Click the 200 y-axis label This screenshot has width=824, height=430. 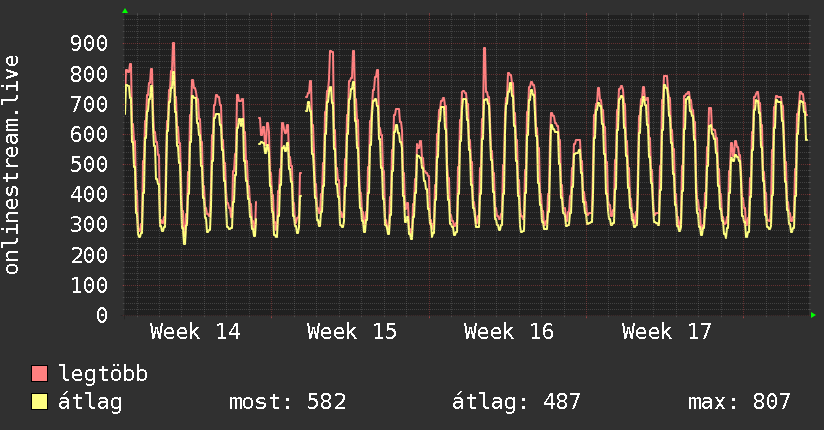(89, 255)
